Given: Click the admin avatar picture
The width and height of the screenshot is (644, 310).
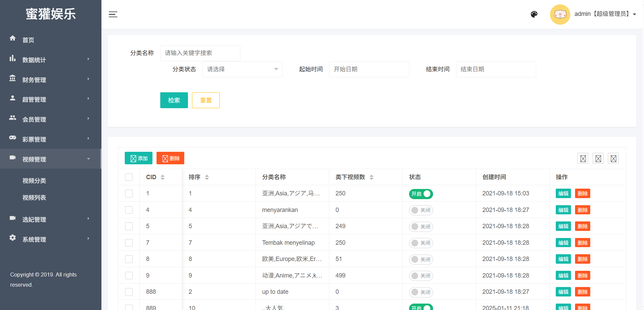Looking at the screenshot, I should pos(560,14).
